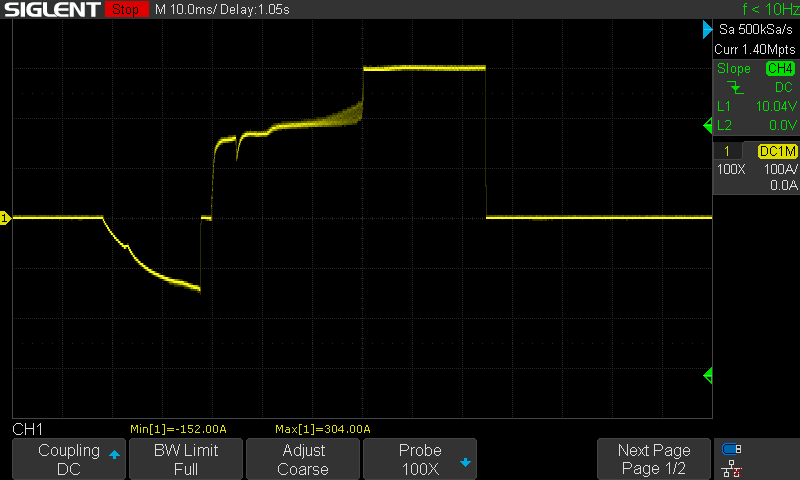Click the network connection status icon
Image resolution: width=800 pixels, height=480 pixels.
pyautogui.click(x=732, y=468)
